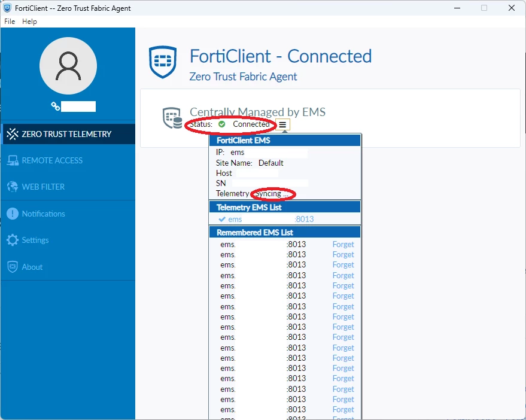Image resolution: width=526 pixels, height=420 pixels.
Task: Select the Zero Trust Telemetry tab
Action: pos(68,134)
